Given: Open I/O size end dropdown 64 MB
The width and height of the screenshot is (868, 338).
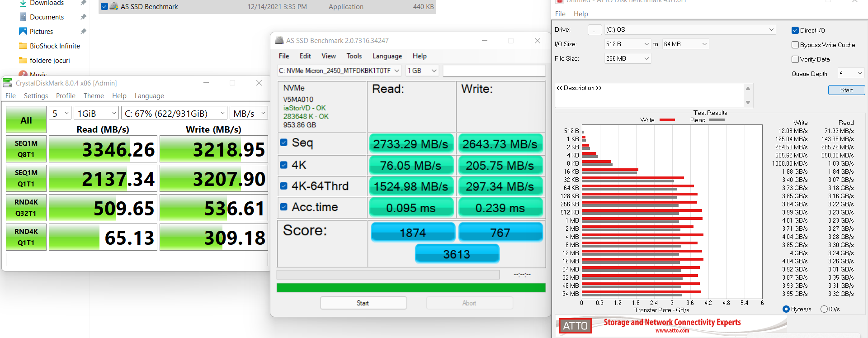Looking at the screenshot, I should click(685, 44).
